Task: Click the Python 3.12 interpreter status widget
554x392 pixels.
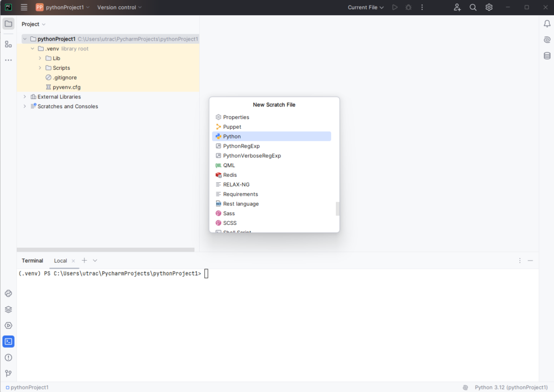Action: point(511,387)
